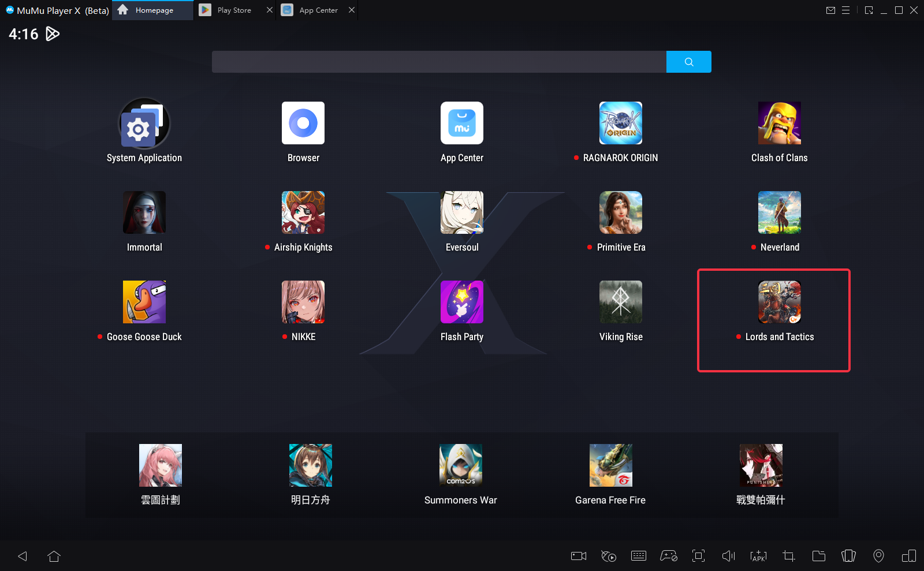Image resolution: width=924 pixels, height=571 pixels.
Task: Open the Immortal game
Action: click(144, 212)
